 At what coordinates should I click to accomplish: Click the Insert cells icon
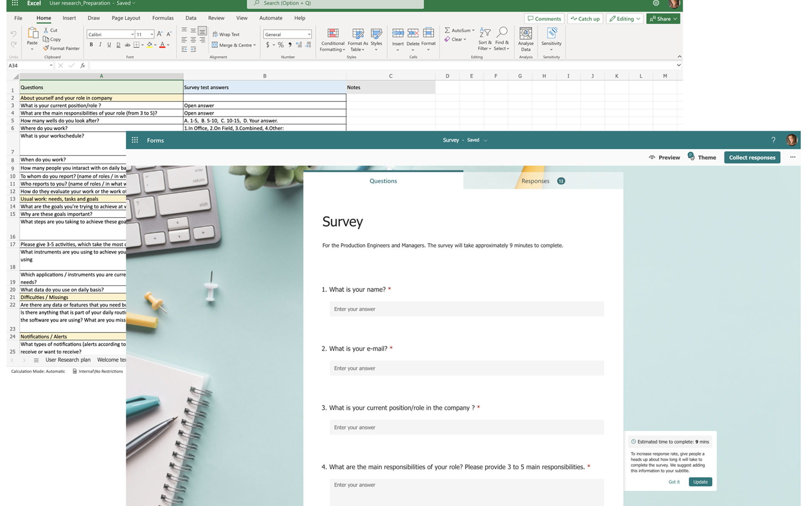pos(398,33)
